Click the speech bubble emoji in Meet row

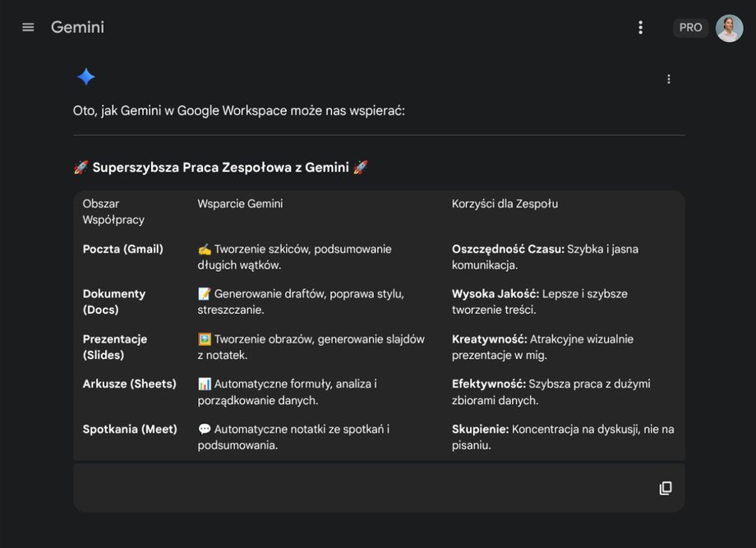click(x=205, y=429)
